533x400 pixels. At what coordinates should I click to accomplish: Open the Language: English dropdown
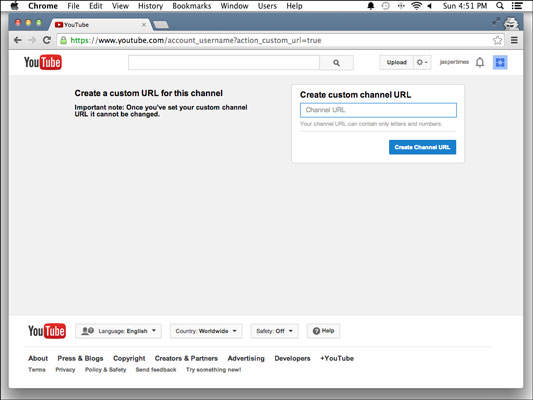pos(118,331)
